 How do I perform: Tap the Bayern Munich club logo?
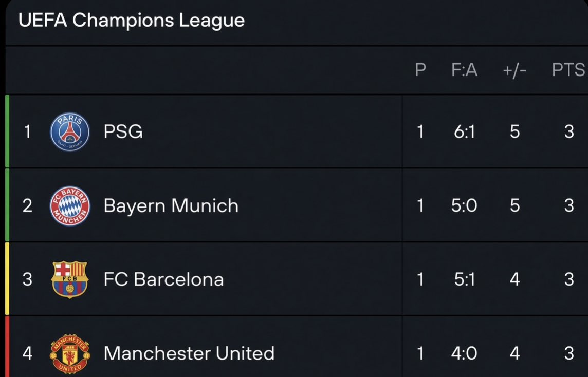click(x=70, y=205)
